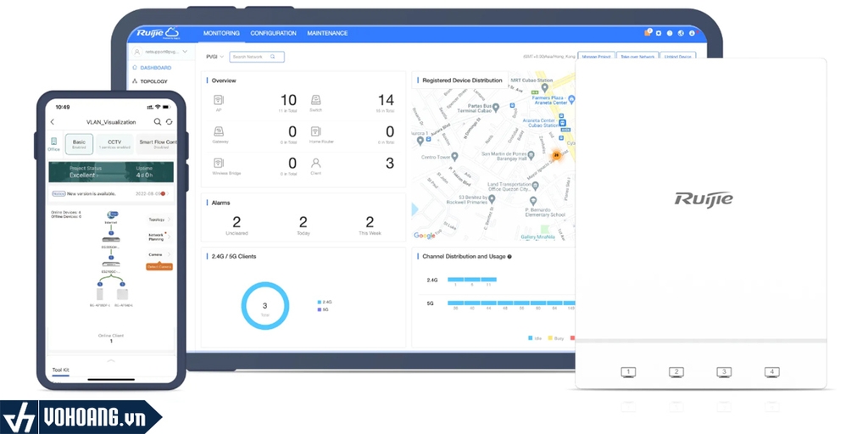Click the Manage Project button

597,57
